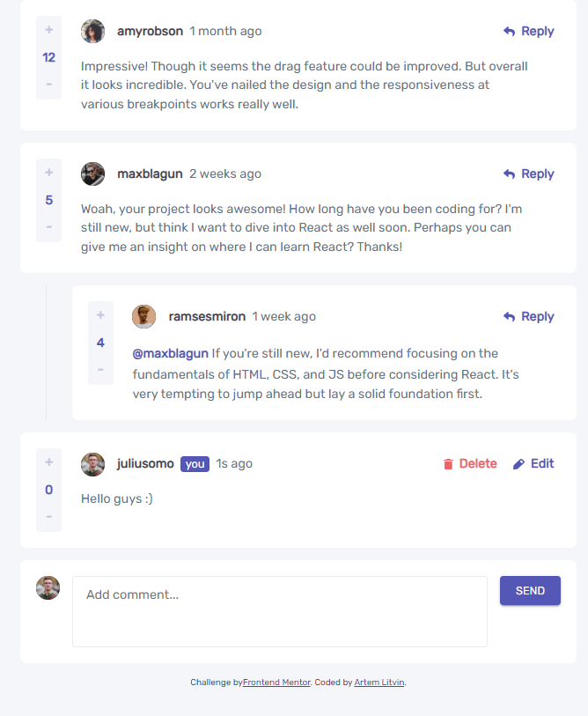Reply to ramsesmiron's comment

point(529,316)
